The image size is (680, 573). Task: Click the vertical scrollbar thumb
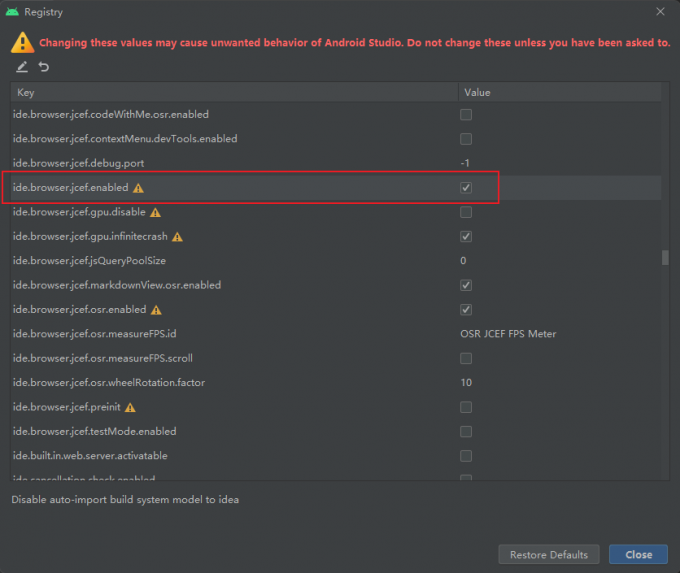665,257
